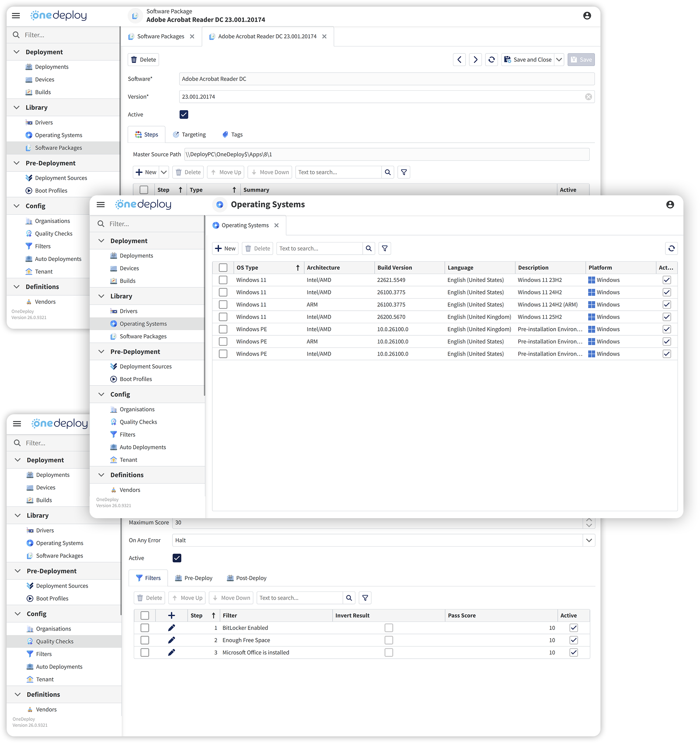This screenshot has width=700, height=743.
Task: Open the On Any Error dropdown
Action: coord(589,540)
